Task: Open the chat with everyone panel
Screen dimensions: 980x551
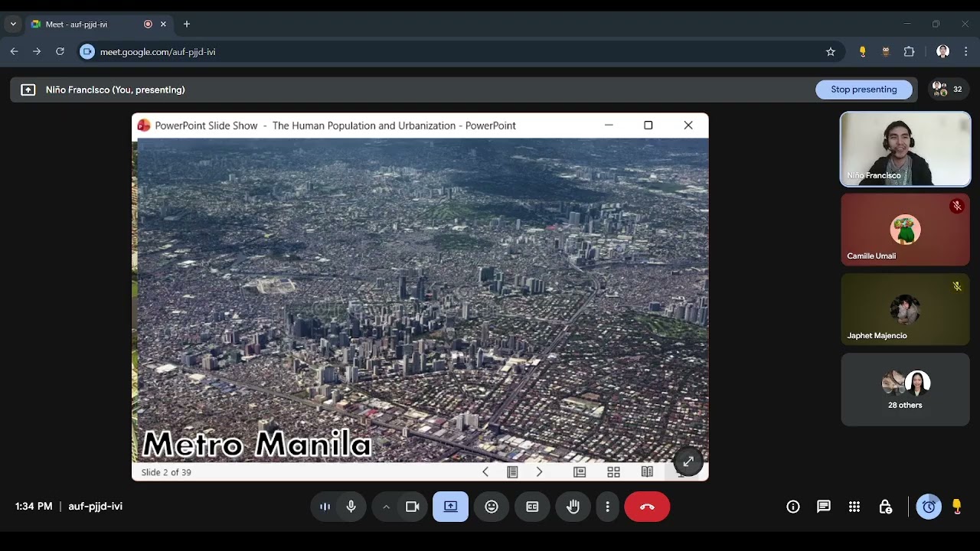Action: click(x=824, y=507)
